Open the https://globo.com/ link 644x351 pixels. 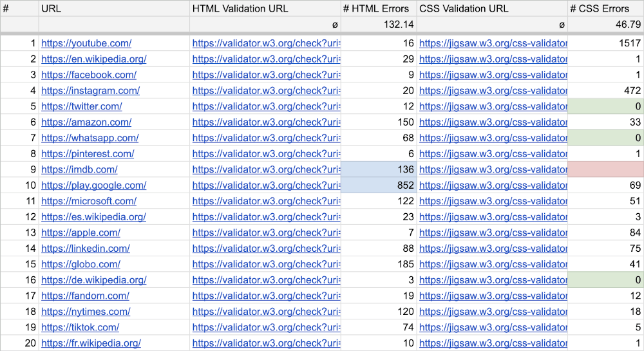80,265
